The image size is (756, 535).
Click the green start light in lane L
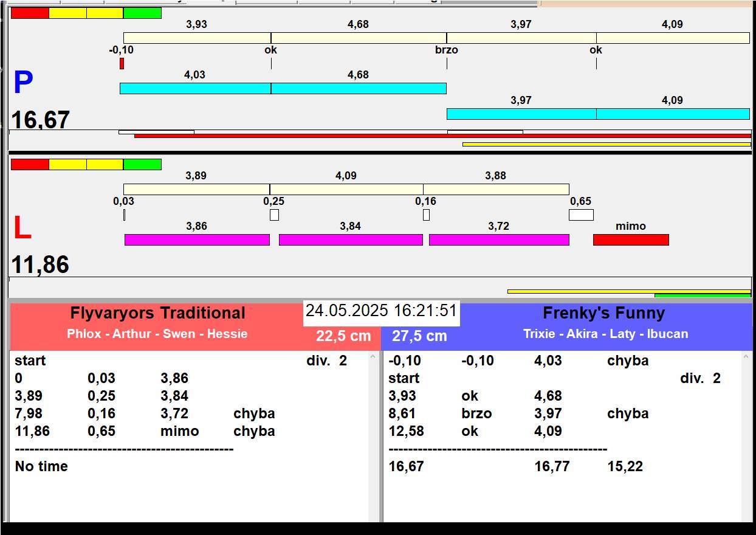coord(142,164)
